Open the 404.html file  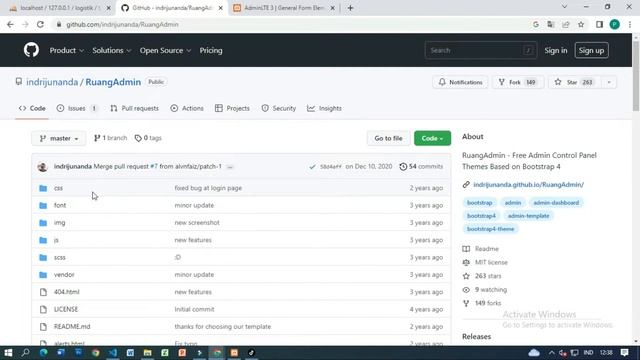[67, 292]
